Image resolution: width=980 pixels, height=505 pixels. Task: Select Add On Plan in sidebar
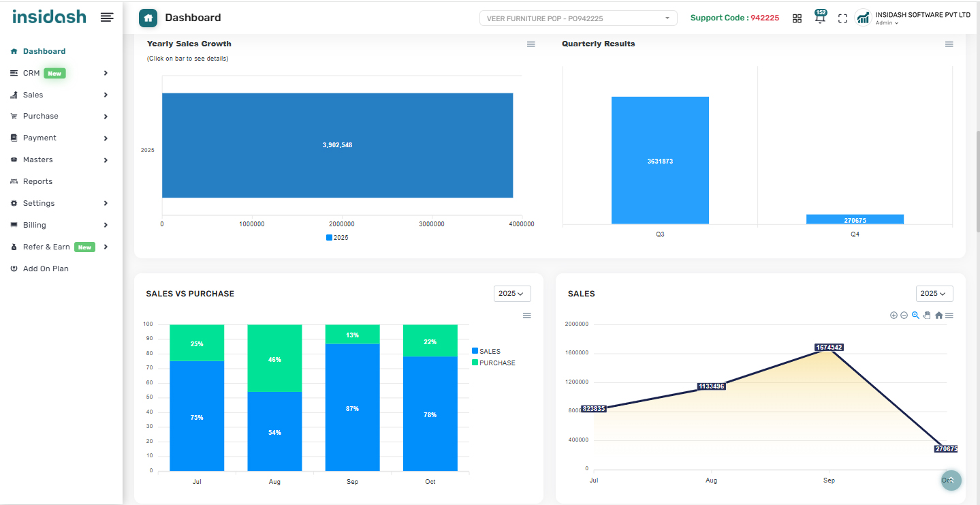[x=46, y=269]
